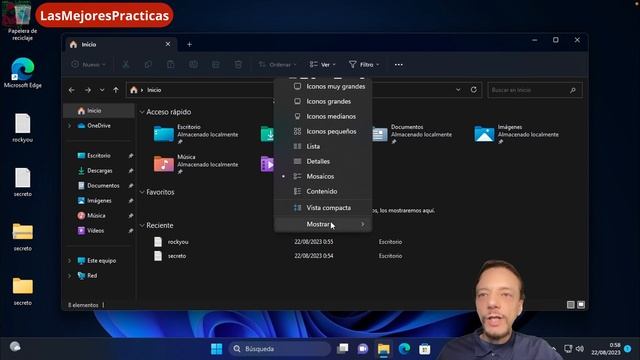640x360 pixels.
Task: Open the Ver dropdown
Action: [322, 64]
